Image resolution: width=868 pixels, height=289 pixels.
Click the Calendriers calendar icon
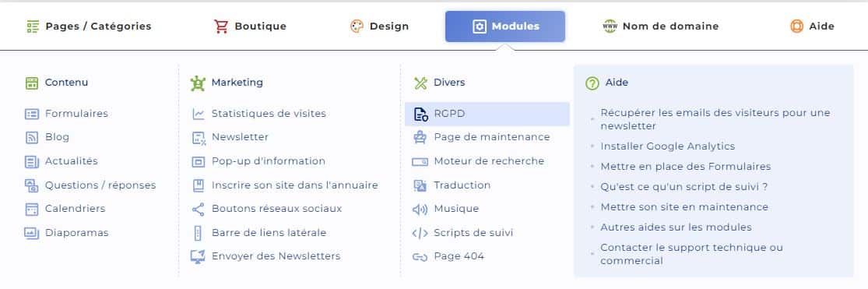(x=32, y=210)
